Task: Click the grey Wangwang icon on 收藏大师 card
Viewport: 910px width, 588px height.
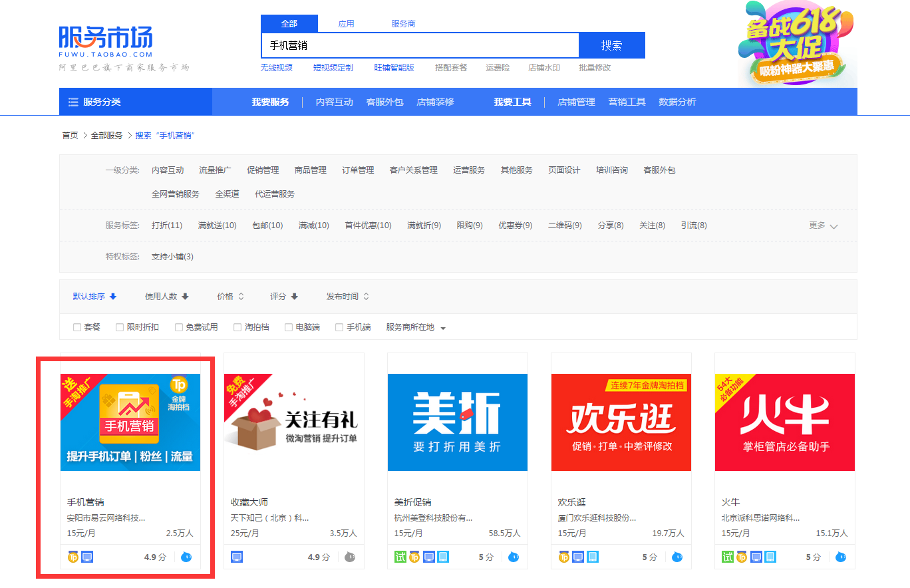Action: pos(350,557)
